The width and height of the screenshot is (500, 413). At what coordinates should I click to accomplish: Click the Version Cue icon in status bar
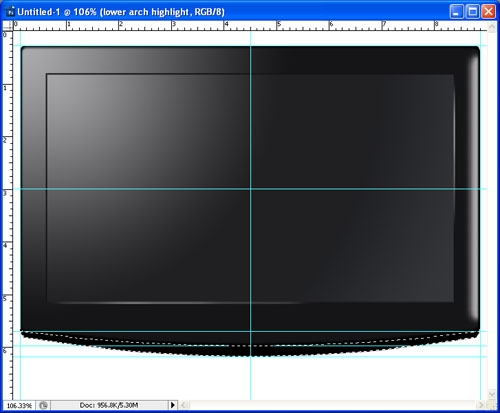click(x=43, y=405)
